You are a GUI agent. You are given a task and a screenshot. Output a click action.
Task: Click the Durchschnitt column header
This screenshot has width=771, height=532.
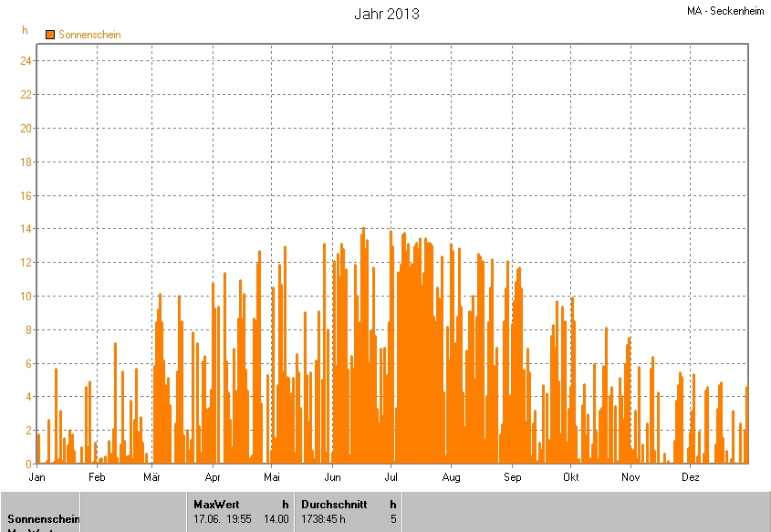(x=334, y=504)
